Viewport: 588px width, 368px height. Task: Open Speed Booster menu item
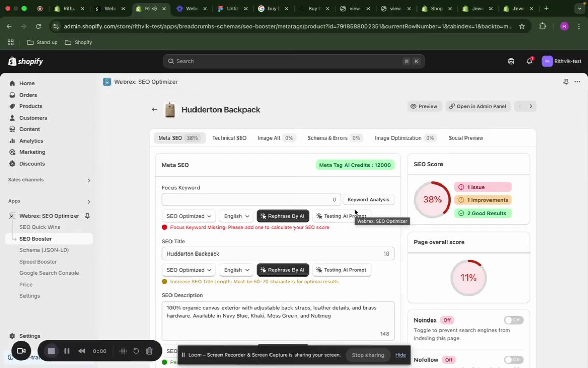(38, 262)
